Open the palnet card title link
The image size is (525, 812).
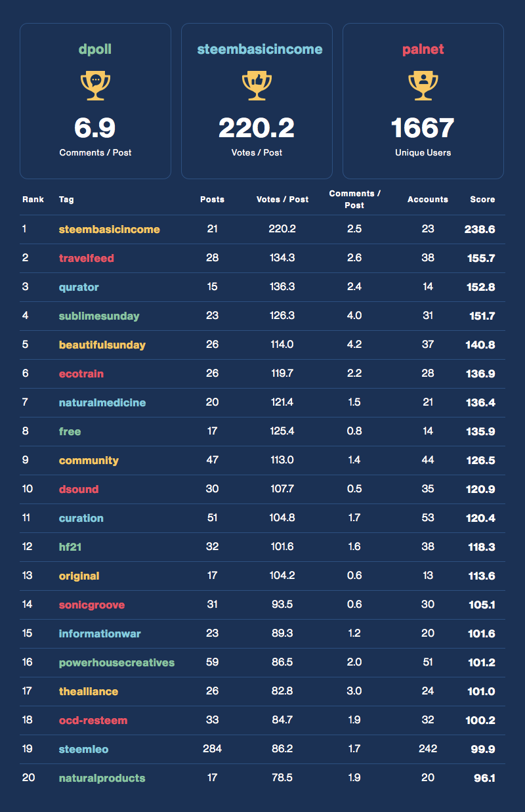[423, 49]
